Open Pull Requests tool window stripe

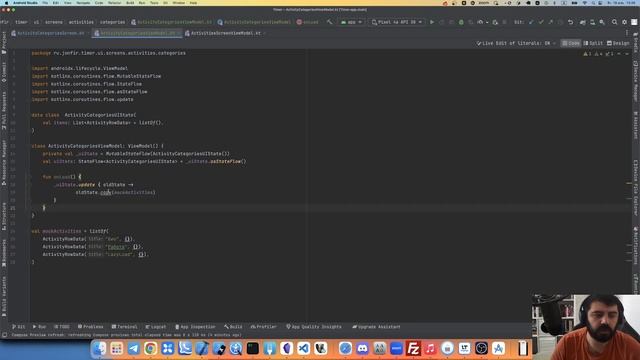pyautogui.click(x=4, y=110)
